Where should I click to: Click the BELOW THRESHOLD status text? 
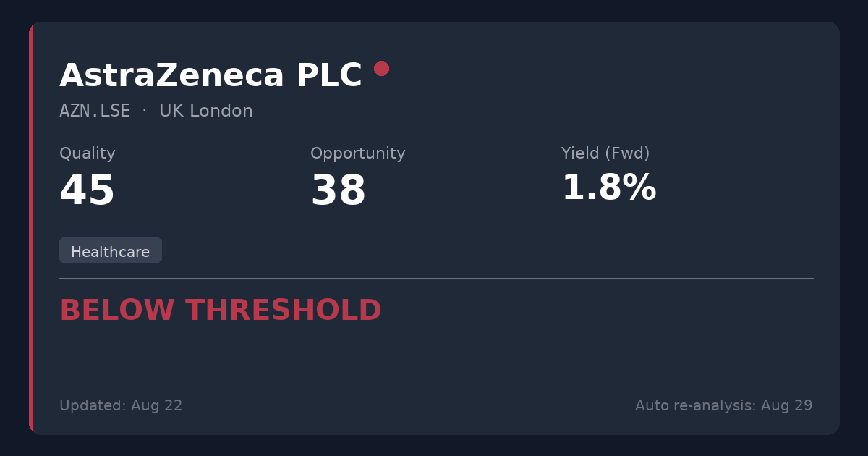(x=221, y=311)
